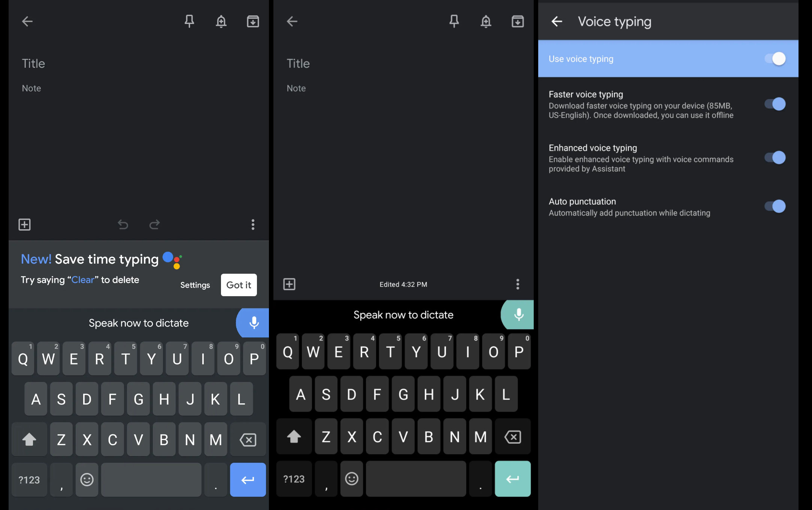
Task: Tap the reminder bell icon
Action: coord(221,21)
